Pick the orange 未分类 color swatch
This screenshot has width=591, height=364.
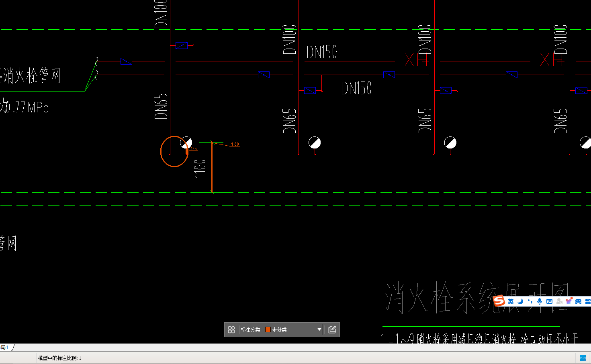[x=268, y=329]
